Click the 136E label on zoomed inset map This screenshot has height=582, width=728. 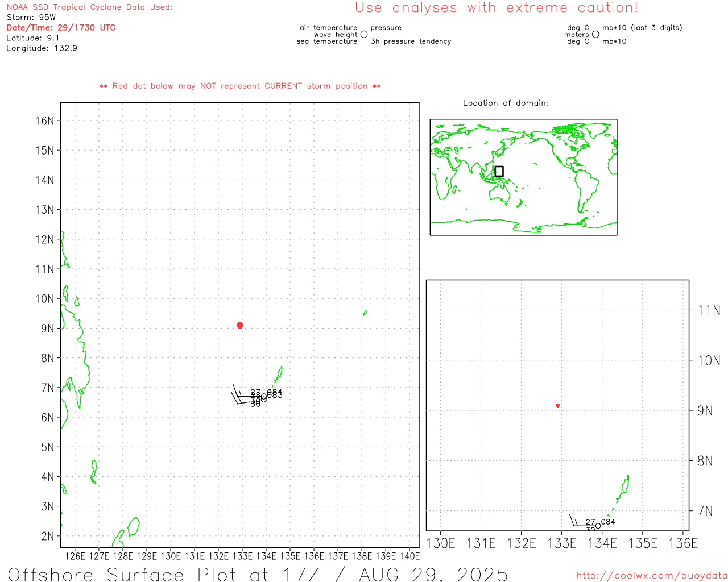coord(683,543)
